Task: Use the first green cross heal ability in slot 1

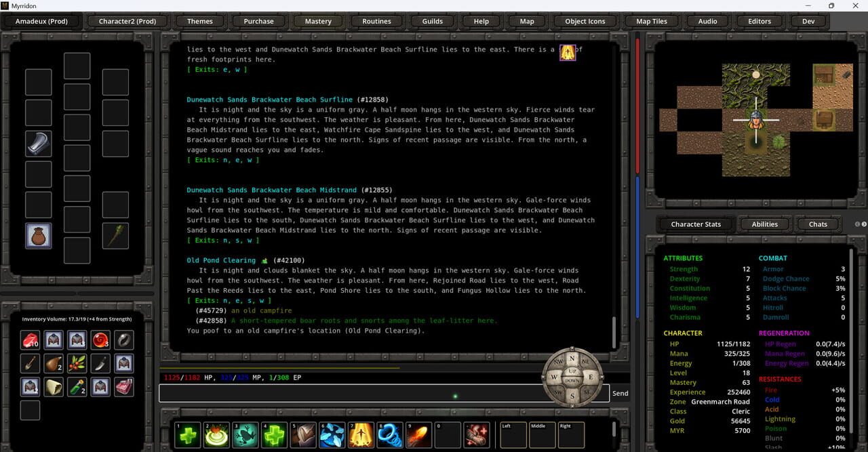Action: tap(188, 435)
